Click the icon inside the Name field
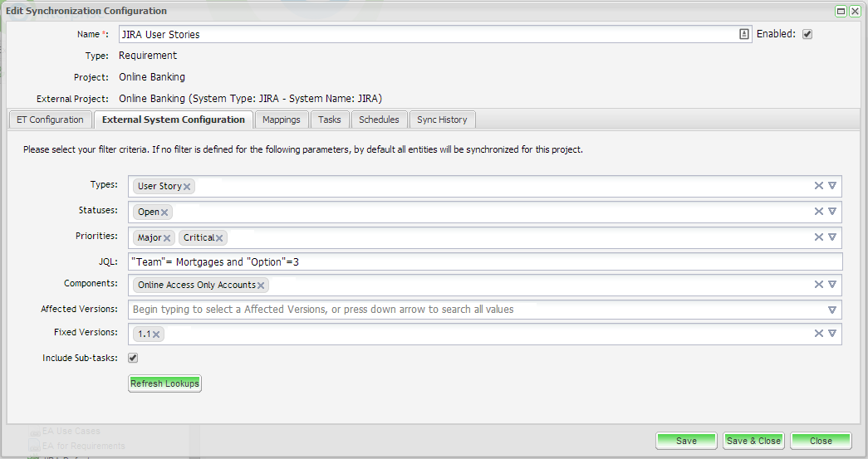 click(x=743, y=34)
